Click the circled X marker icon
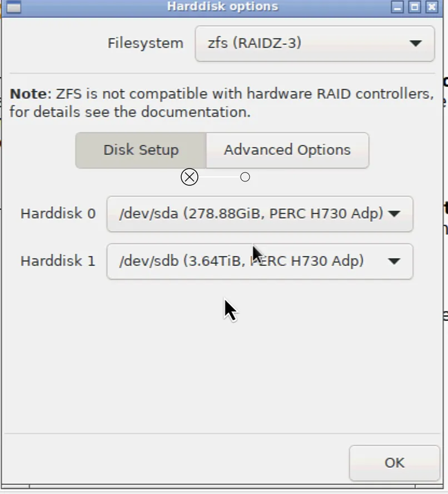 (x=190, y=176)
